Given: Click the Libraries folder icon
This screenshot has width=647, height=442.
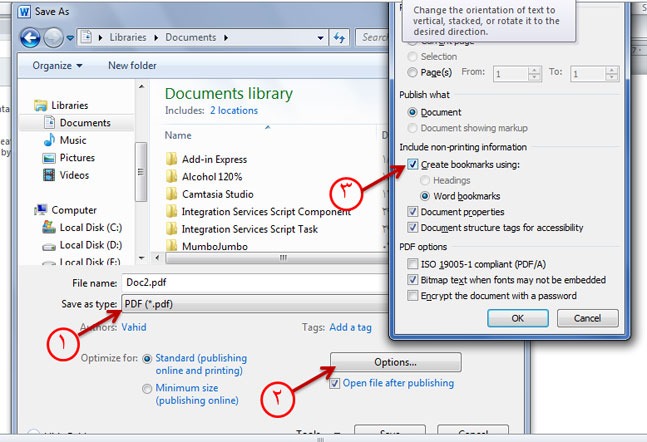Looking at the screenshot, I should 40,106.
